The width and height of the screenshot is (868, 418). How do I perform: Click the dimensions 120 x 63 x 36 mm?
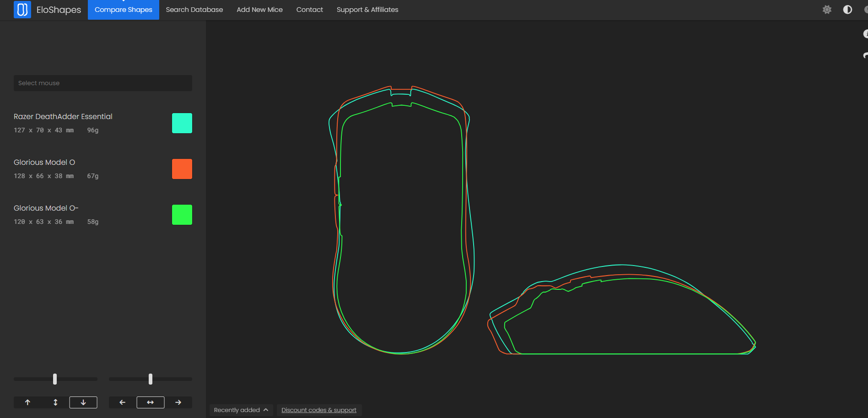pyautogui.click(x=43, y=222)
